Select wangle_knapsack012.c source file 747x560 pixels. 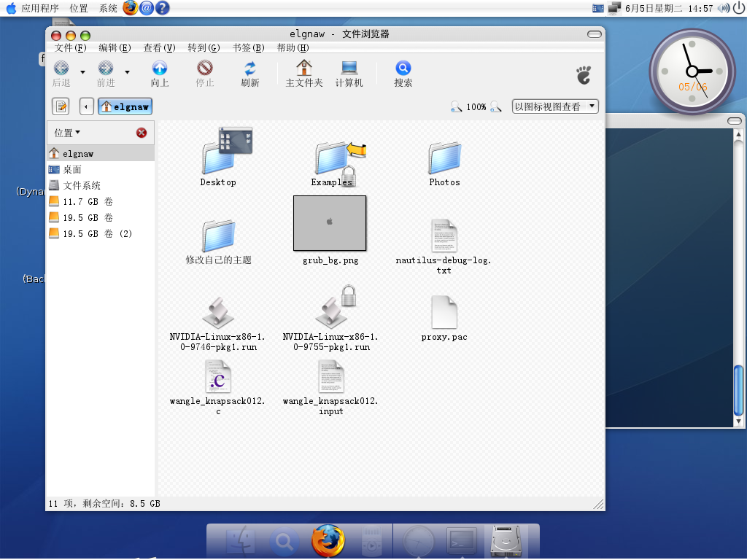click(x=218, y=377)
